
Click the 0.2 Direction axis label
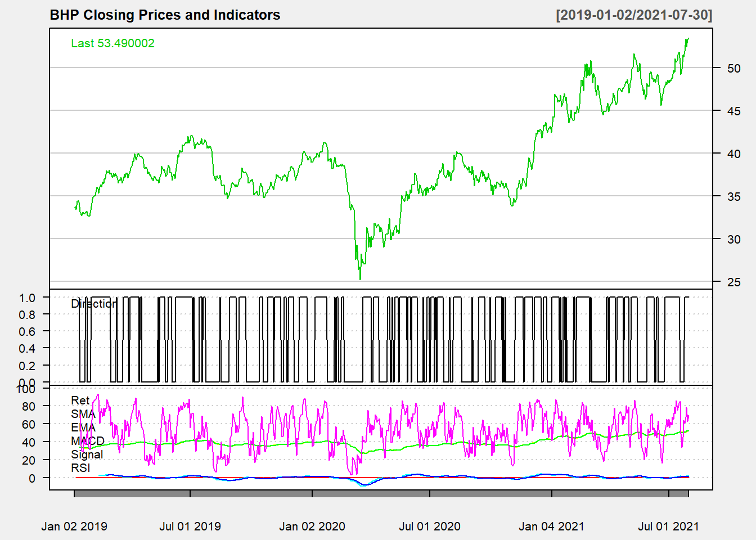[x=27, y=366]
